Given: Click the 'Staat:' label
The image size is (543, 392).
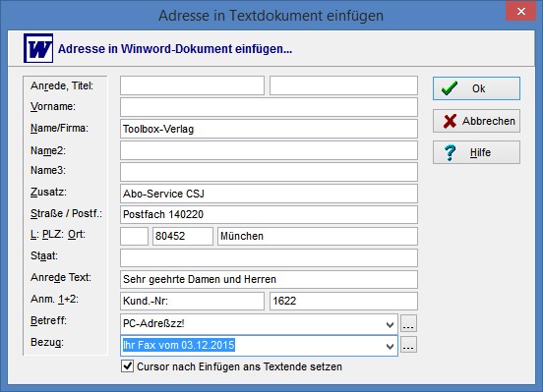Looking at the screenshot, I should (x=44, y=256).
